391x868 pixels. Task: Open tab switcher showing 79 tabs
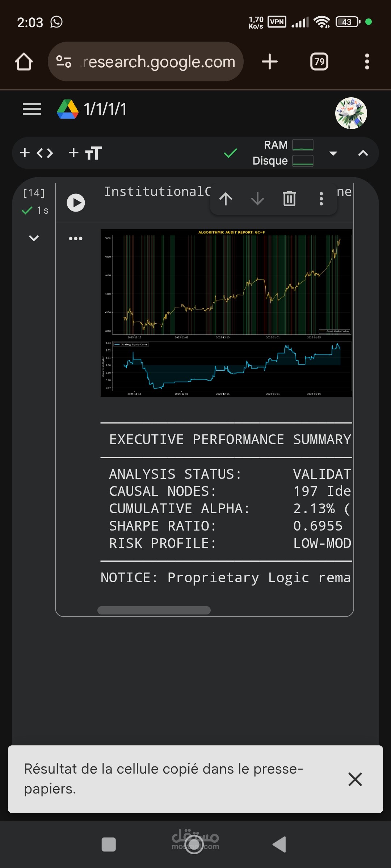319,61
